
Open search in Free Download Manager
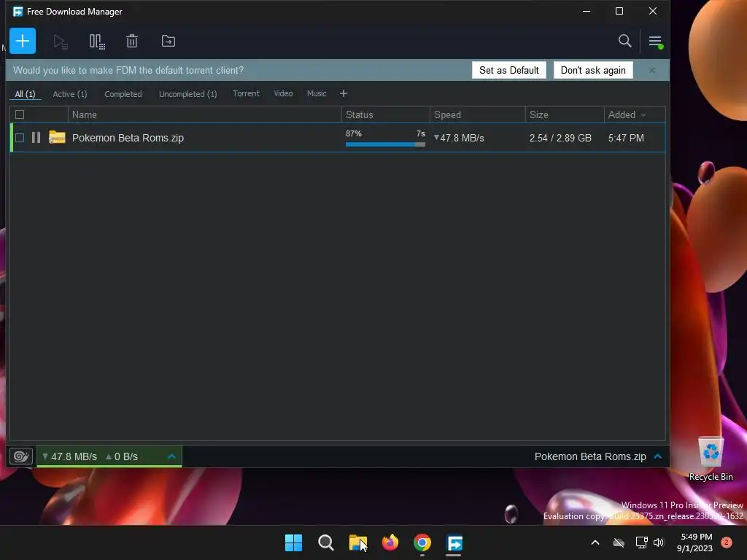[624, 41]
